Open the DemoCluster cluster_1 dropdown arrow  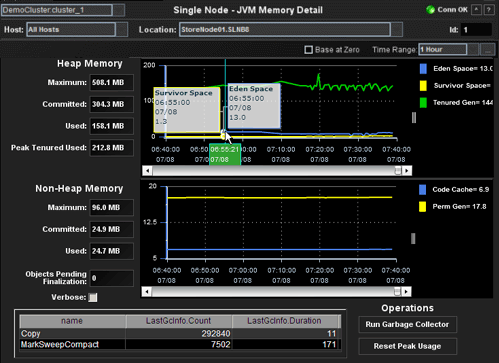119,10
